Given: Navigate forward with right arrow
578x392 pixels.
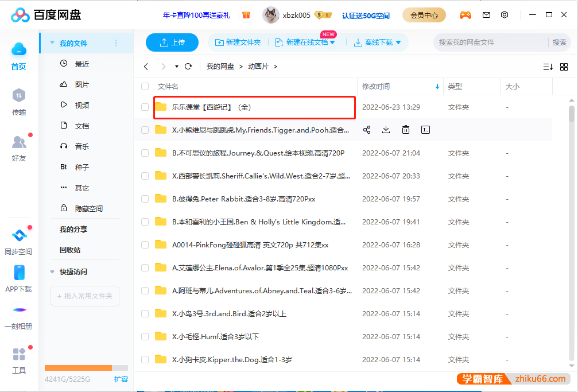Looking at the screenshot, I should point(164,67).
